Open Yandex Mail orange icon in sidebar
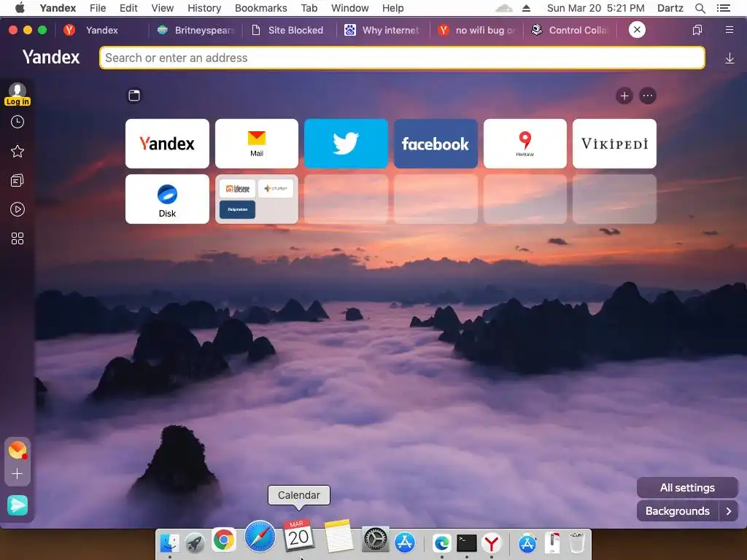Image resolution: width=747 pixels, height=560 pixels. pyautogui.click(x=18, y=450)
